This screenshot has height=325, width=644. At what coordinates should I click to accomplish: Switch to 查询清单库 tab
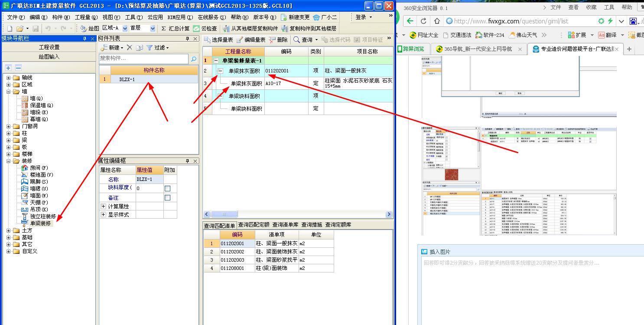click(285, 225)
